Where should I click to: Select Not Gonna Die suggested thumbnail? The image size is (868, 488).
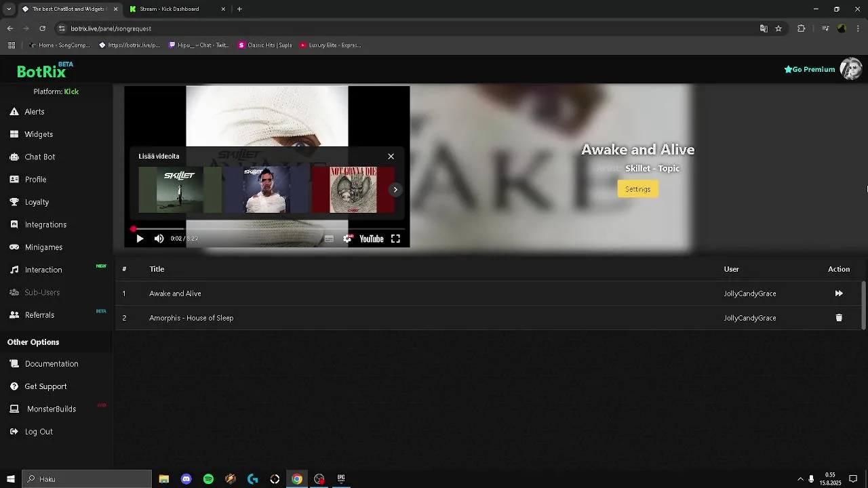[x=353, y=190]
